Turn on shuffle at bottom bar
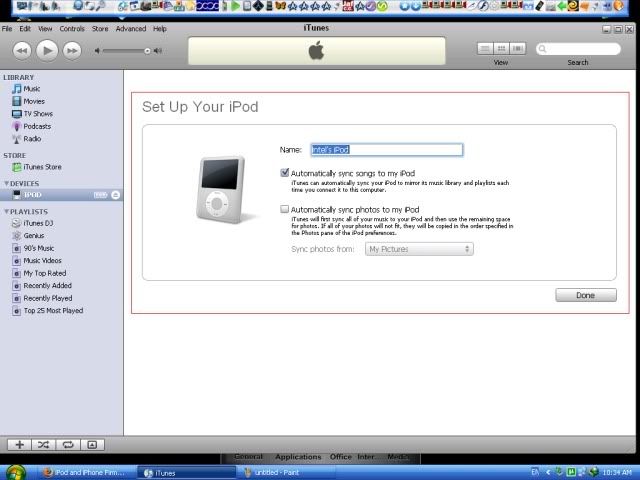 (x=43, y=443)
